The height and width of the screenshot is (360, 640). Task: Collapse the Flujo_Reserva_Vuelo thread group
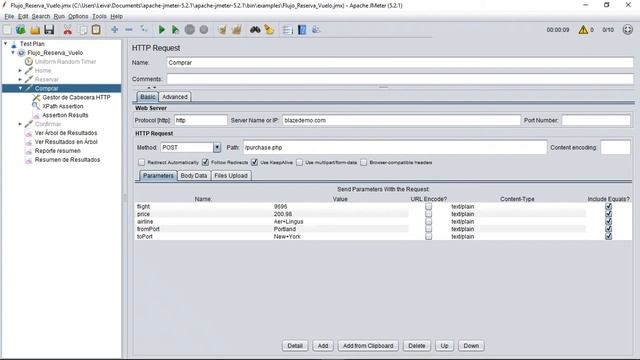[x=13, y=53]
